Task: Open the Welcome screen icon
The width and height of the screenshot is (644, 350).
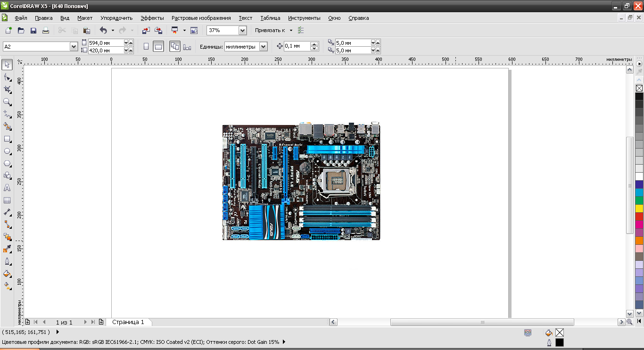Action: click(194, 30)
